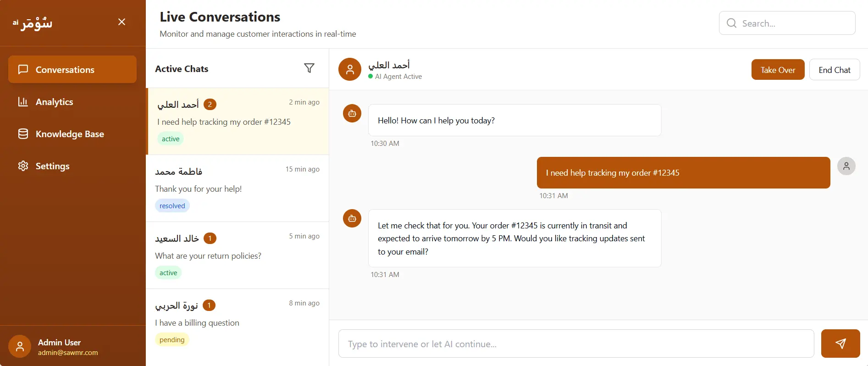Click the filter icon above Active Chats
The width and height of the screenshot is (868, 366).
click(310, 68)
